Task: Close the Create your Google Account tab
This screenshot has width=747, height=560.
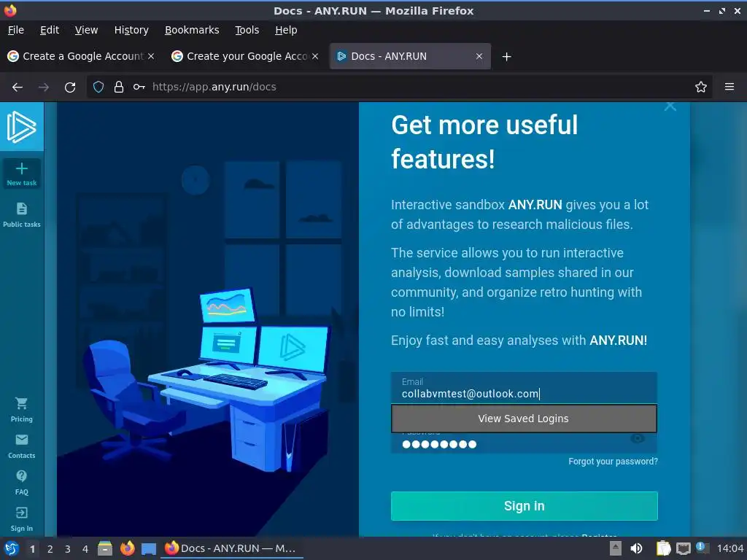Action: click(x=315, y=56)
